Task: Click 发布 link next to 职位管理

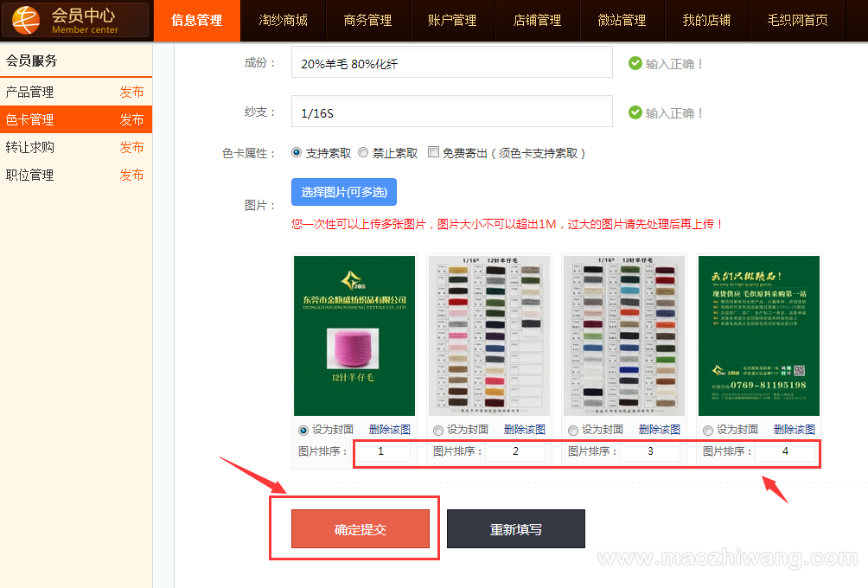Action: tap(131, 176)
